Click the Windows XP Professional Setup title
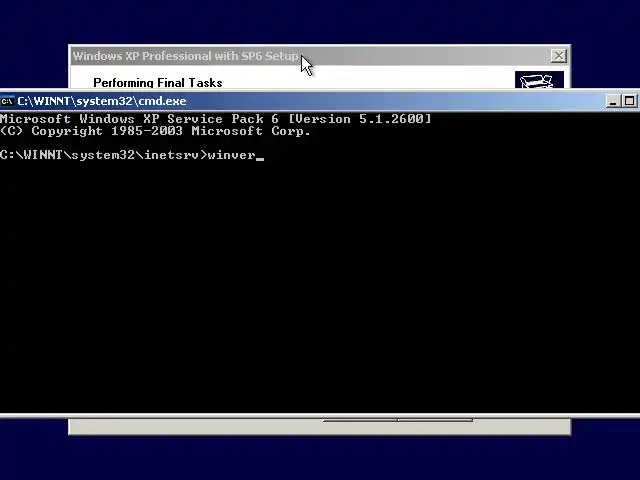Screen dimensions: 640x480 (185, 56)
